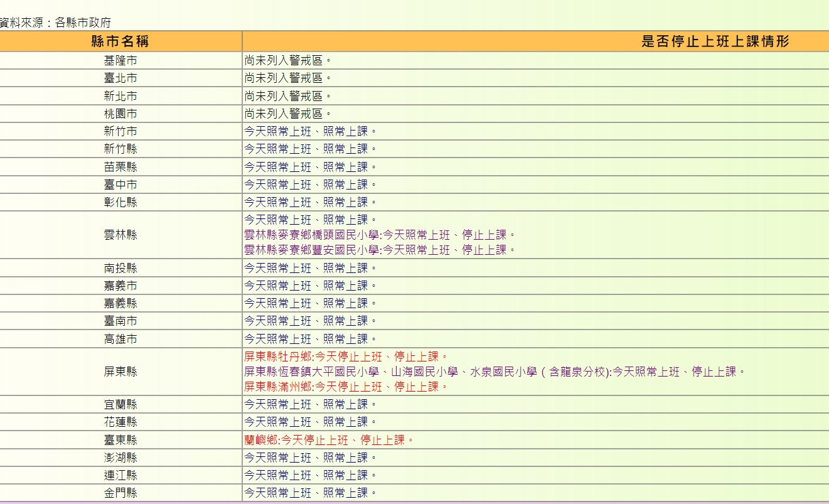The width and height of the screenshot is (829, 504).
Task: Click 今天照常上班、照常上課 status in 新竹市 row
Action: coord(311,131)
